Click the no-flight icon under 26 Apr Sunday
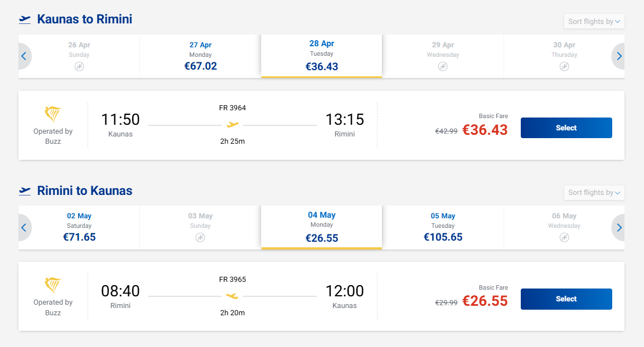Screen dimensions: 644x347 [79, 67]
